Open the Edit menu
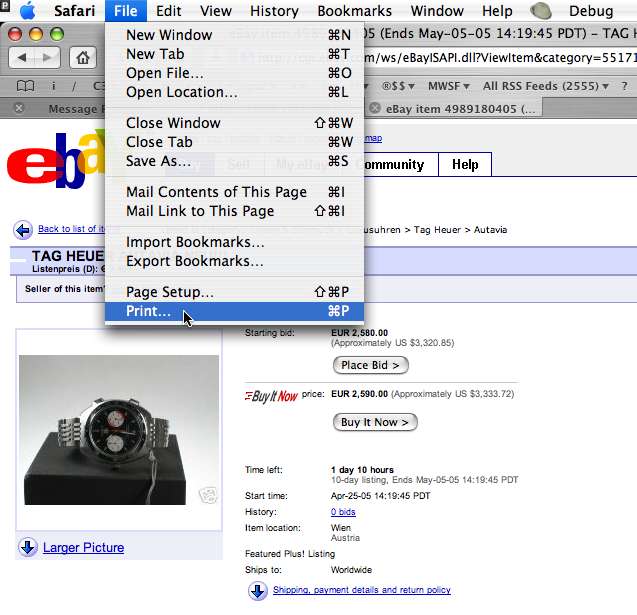Image resolution: width=637 pixels, height=615 pixels. tap(168, 11)
